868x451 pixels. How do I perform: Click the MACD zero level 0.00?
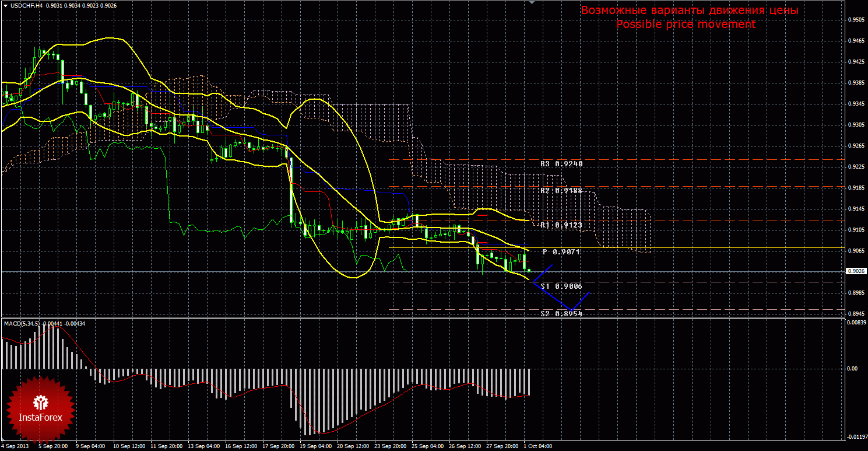[852, 368]
